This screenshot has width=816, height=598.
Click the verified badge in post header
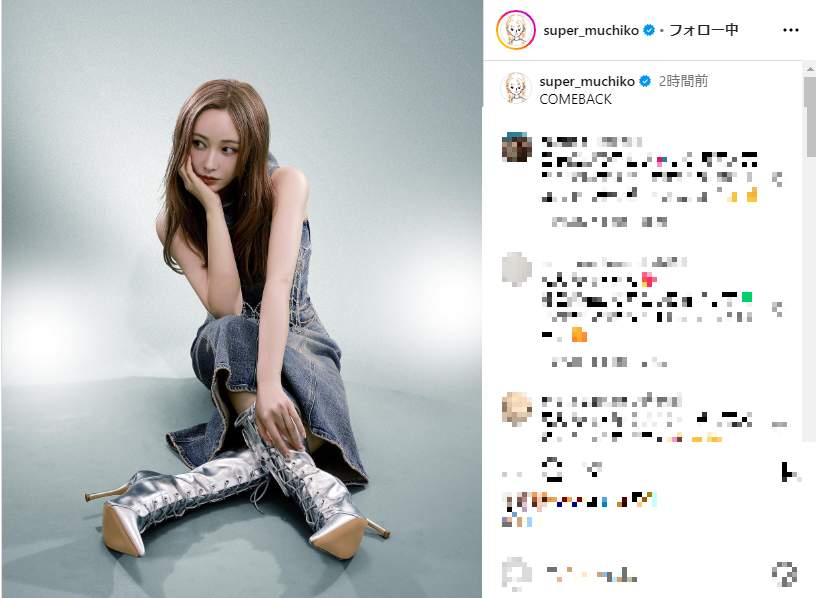tap(648, 30)
